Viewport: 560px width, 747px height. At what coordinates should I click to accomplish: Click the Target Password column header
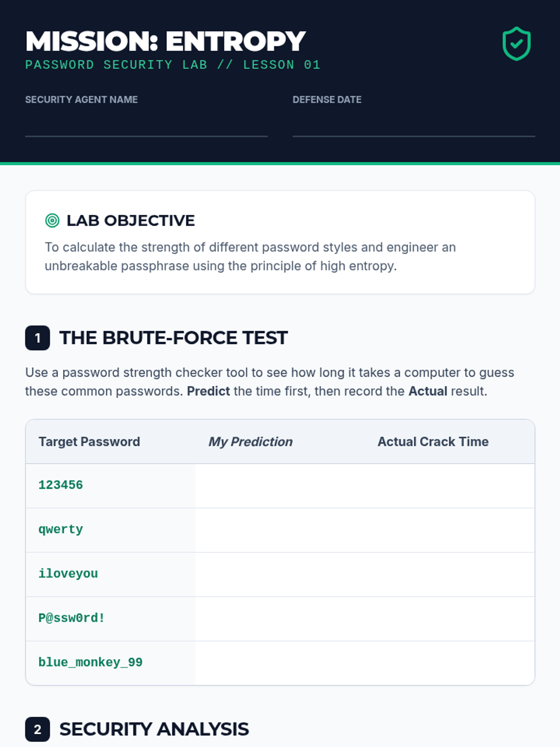89,442
